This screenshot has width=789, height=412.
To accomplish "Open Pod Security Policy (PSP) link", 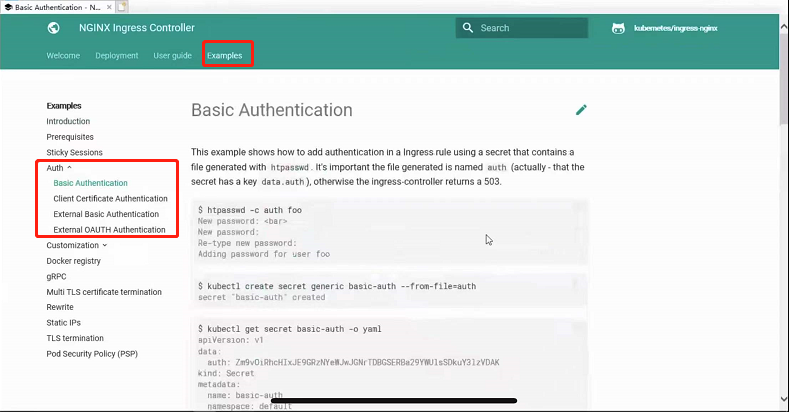I will 92,354.
